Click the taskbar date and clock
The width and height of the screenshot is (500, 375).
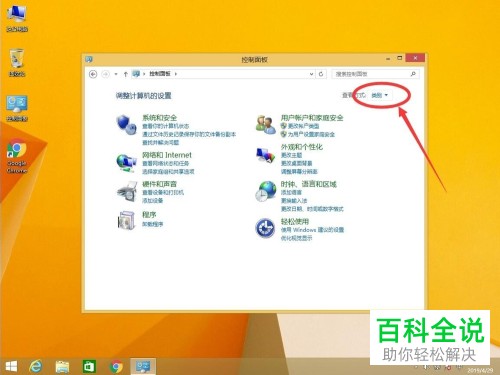point(480,369)
